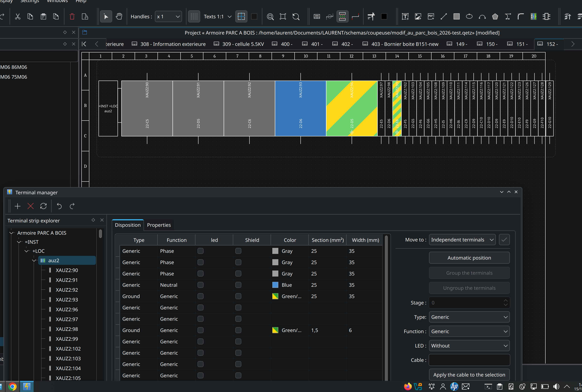The image size is (582, 392).
Task: Select the hand pan tool
Action: 119,16
